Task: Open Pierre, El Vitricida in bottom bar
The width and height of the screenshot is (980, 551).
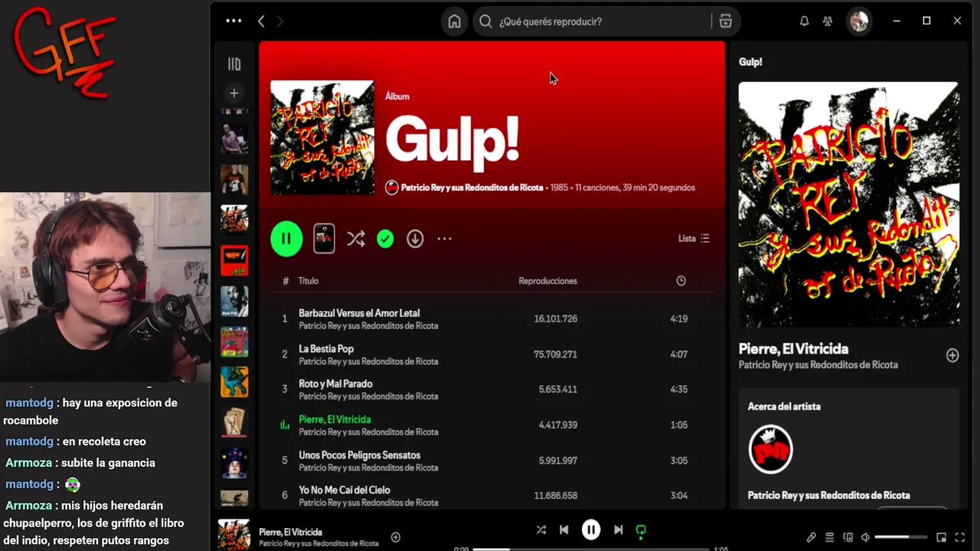Action: pos(290,532)
